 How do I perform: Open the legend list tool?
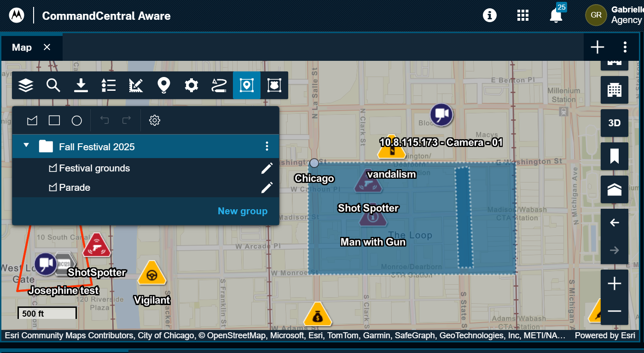point(109,85)
